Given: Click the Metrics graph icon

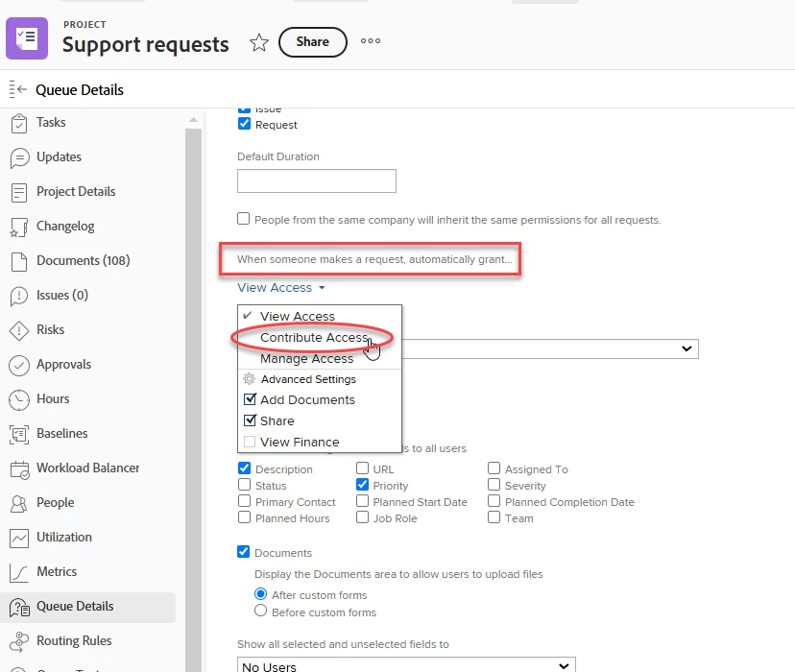Looking at the screenshot, I should (19, 573).
